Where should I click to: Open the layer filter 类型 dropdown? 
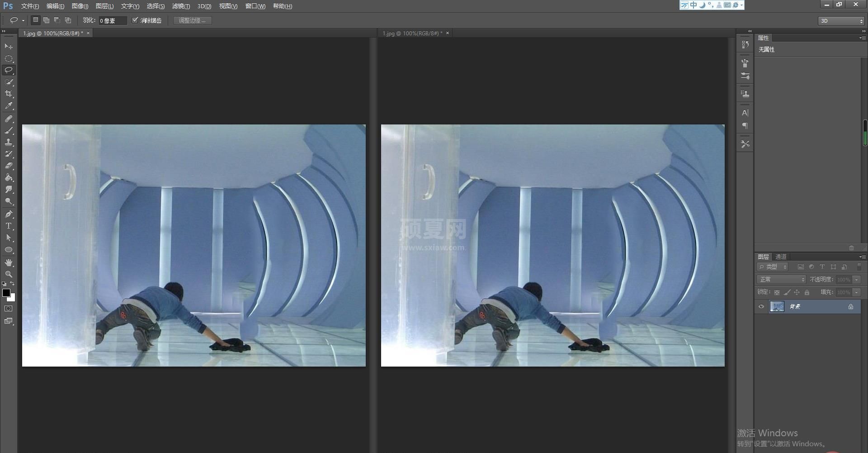click(773, 267)
